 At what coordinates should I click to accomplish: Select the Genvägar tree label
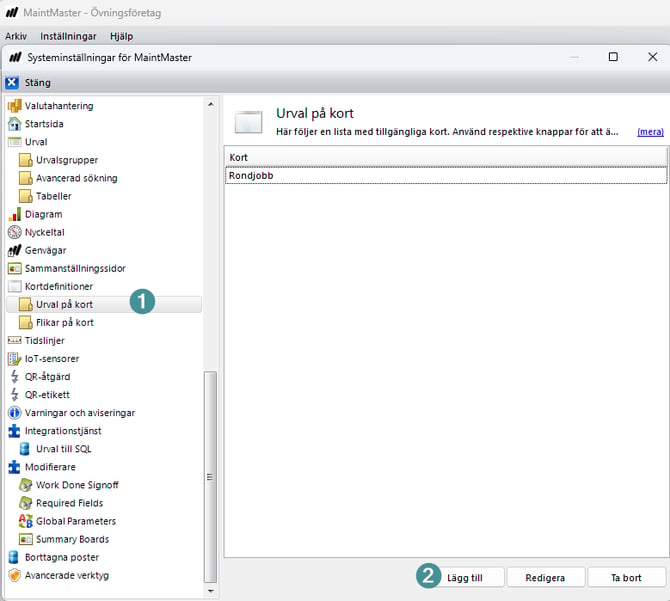(45, 250)
